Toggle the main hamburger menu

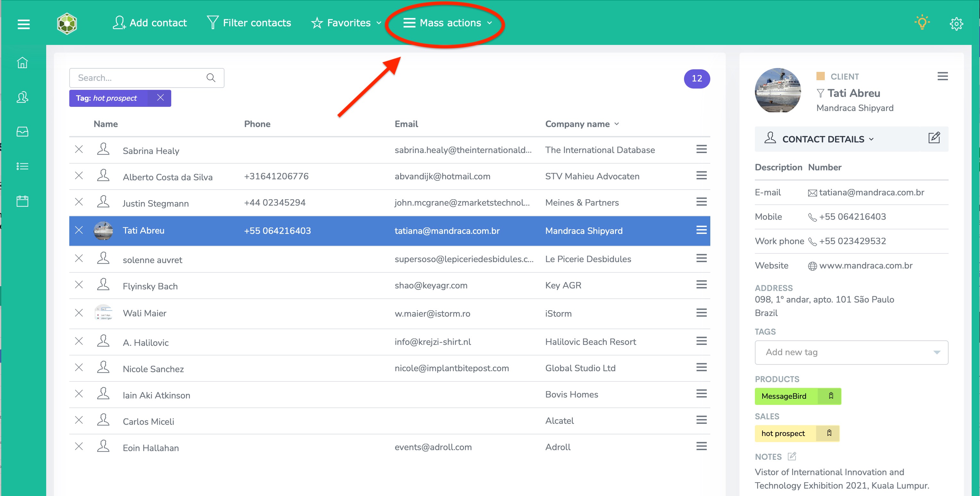(x=24, y=24)
